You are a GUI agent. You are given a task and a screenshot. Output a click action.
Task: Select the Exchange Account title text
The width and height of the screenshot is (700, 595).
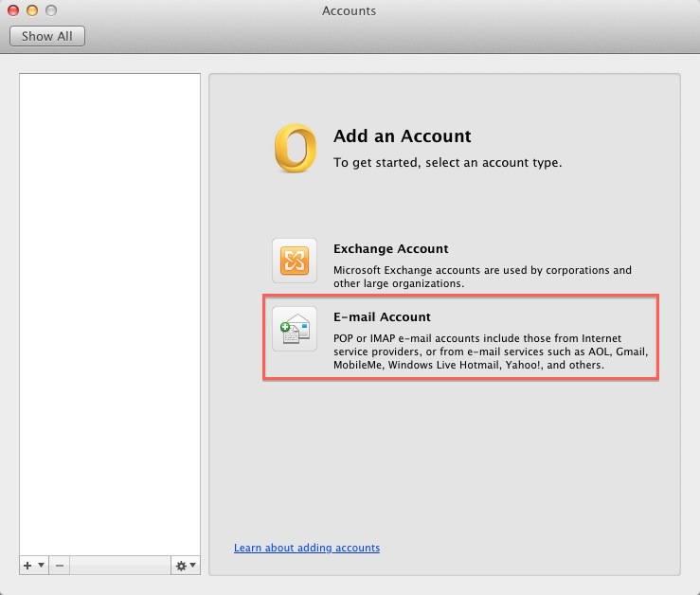pyautogui.click(x=390, y=248)
